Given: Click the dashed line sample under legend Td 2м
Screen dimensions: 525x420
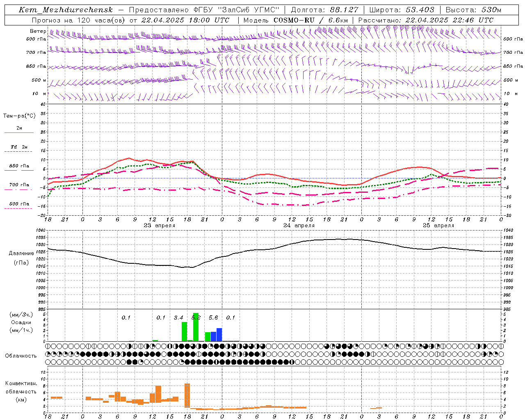Looking at the screenshot, I should (19, 152).
